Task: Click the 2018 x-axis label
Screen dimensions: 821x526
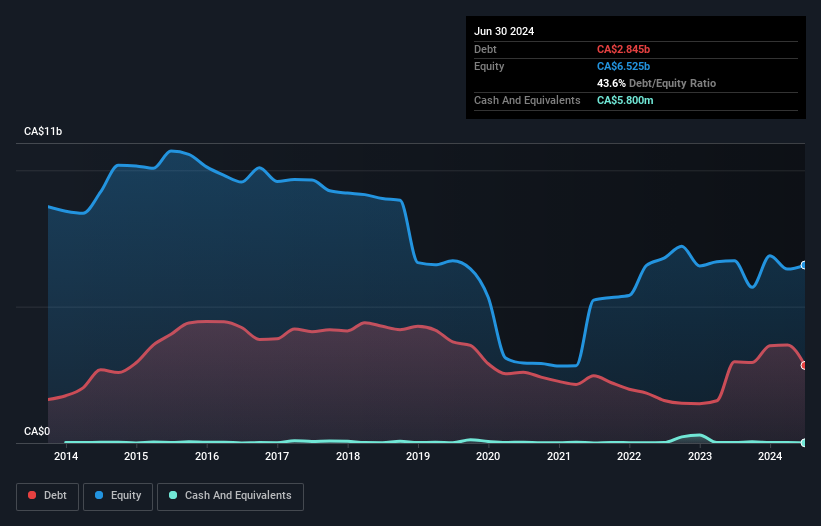Action: (x=348, y=456)
